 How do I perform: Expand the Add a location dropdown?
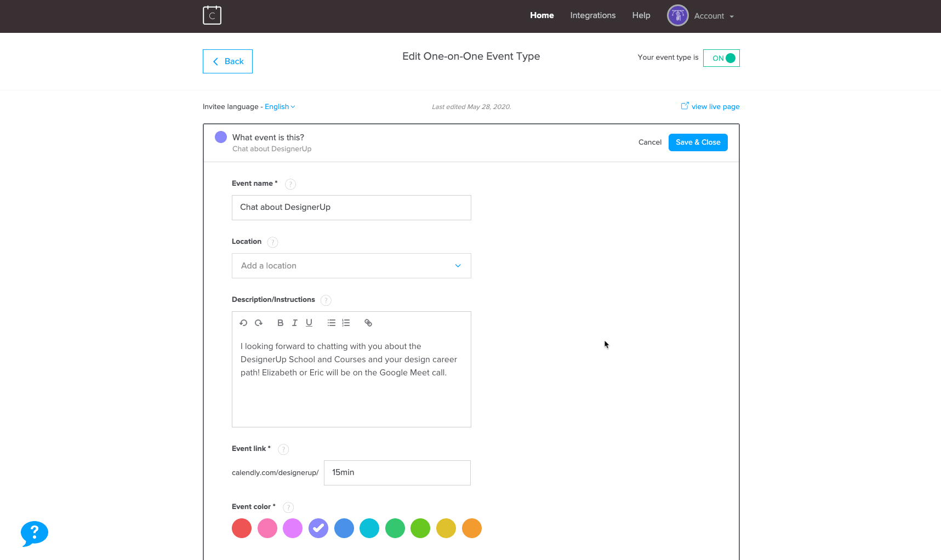pyautogui.click(x=351, y=266)
